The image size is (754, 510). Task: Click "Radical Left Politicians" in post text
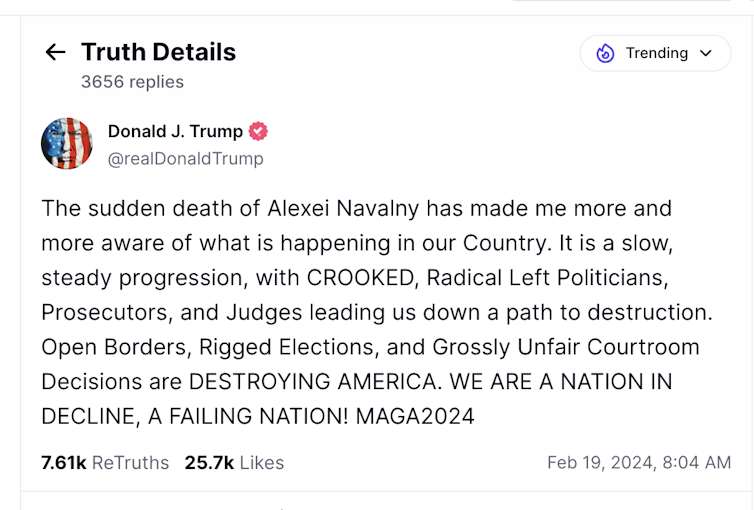[532, 277]
